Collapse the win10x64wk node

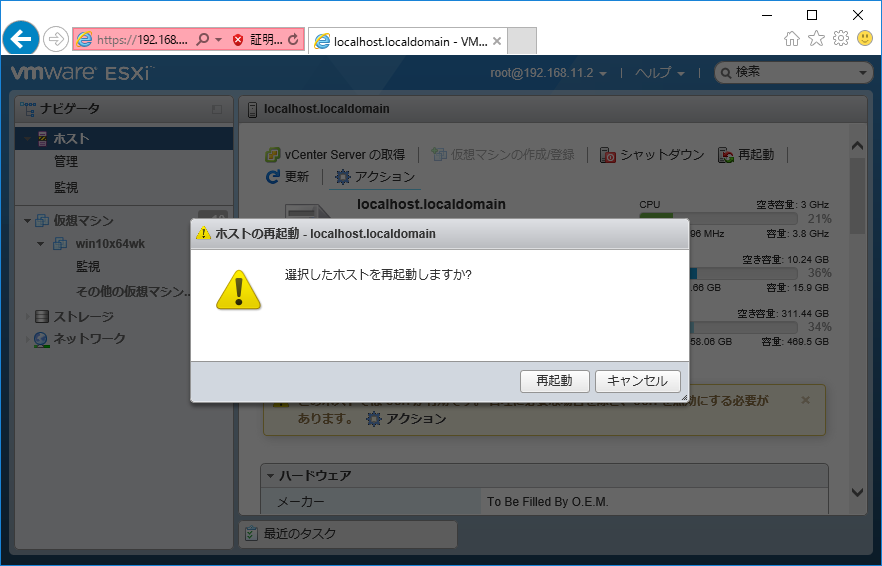click(40, 244)
